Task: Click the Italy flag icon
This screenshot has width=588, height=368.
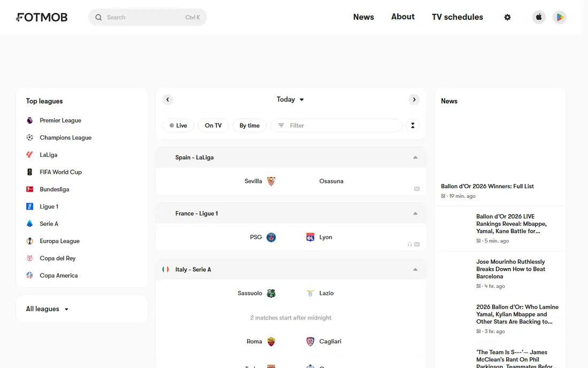Action: click(165, 270)
